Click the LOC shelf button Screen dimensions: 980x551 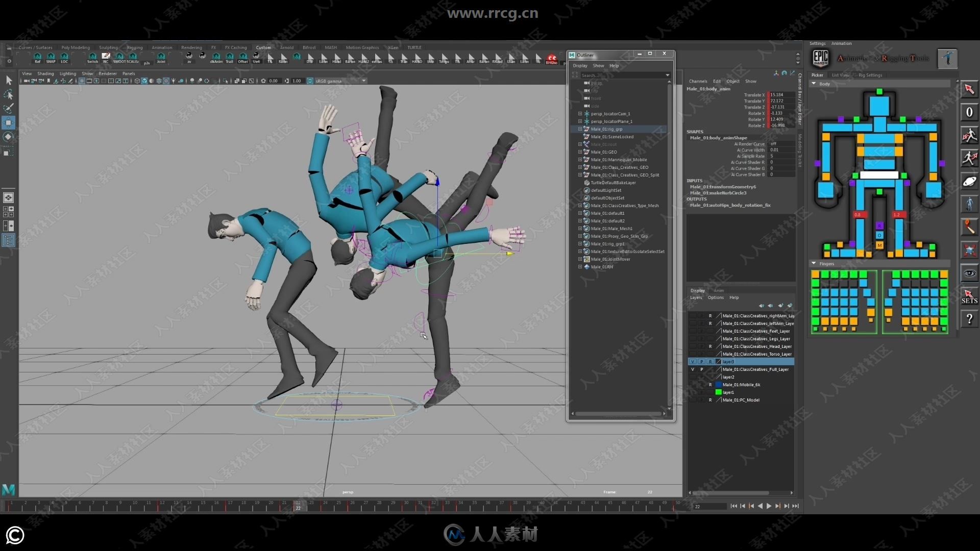click(64, 58)
